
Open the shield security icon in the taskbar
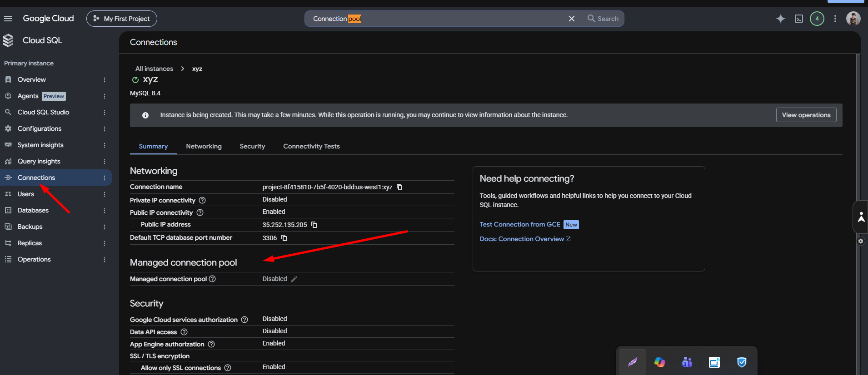(x=742, y=362)
